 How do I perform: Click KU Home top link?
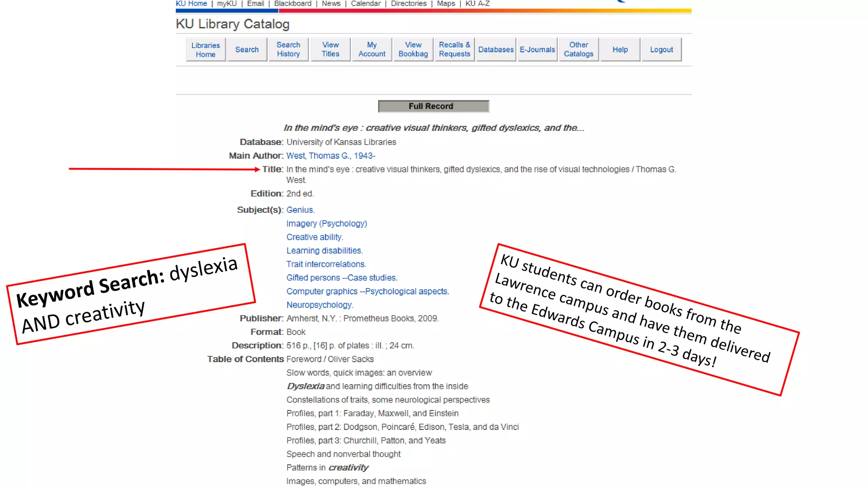(192, 3)
